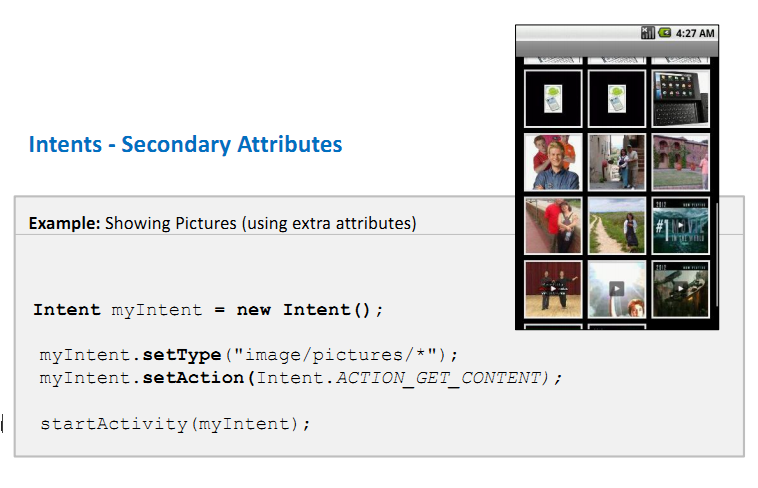Click the gallery scrollbar on right edge
Viewport: 758px width, 488px height.
coord(716,254)
